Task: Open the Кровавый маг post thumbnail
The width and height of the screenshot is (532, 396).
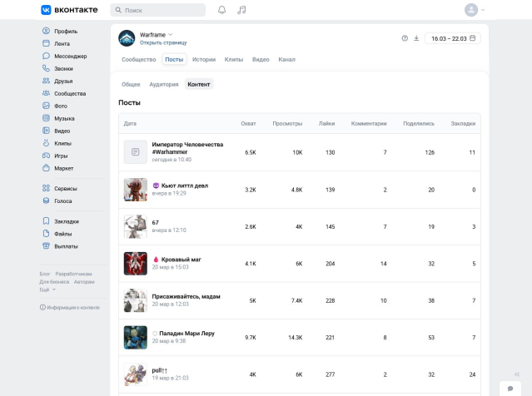Action: (x=135, y=264)
